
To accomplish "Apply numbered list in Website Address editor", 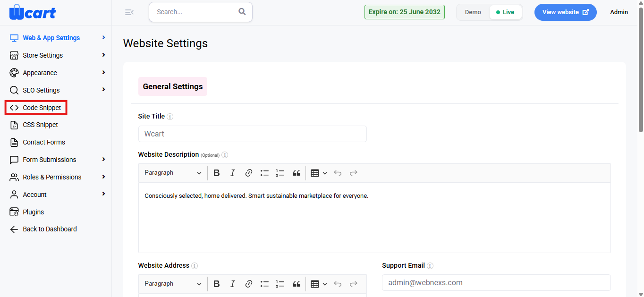I will [x=280, y=284].
